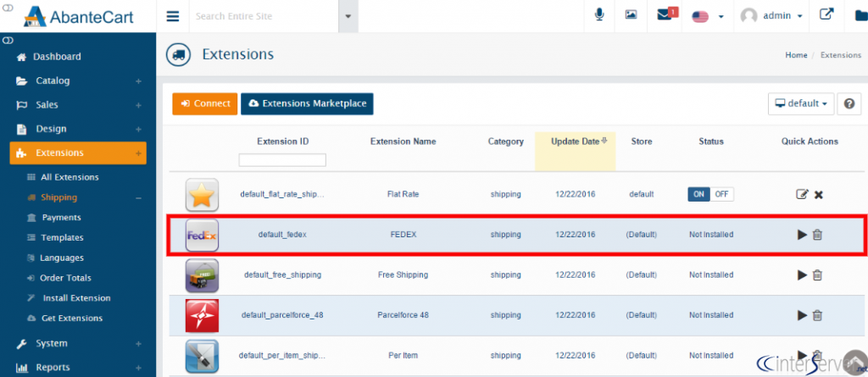Image resolution: width=868 pixels, height=377 pixels.
Task: Open Languages submenu item
Action: point(62,258)
